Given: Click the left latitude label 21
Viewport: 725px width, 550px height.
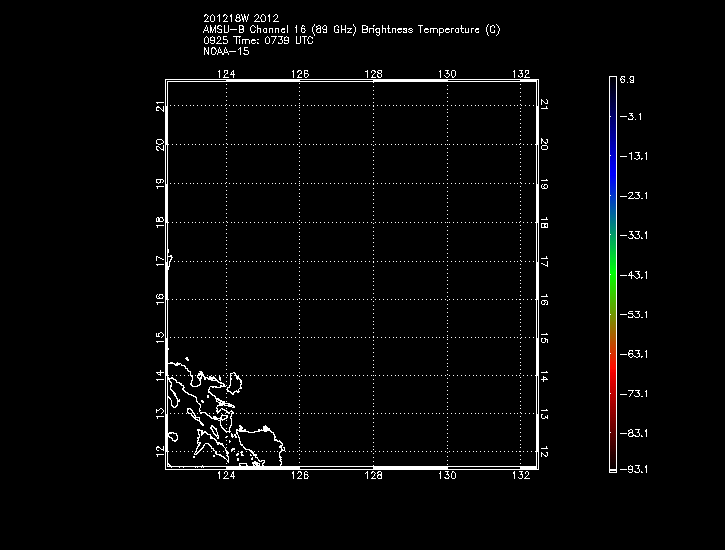Looking at the screenshot, I should [x=160, y=106].
